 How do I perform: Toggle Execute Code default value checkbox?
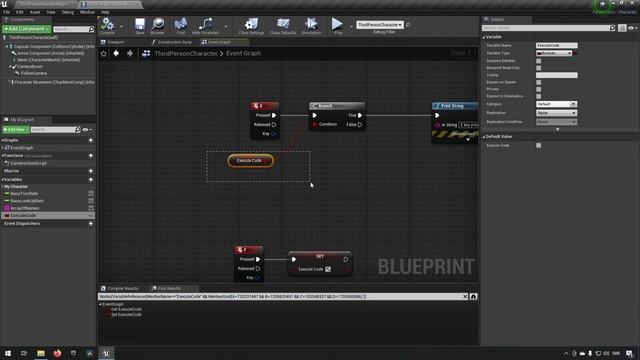pyautogui.click(x=539, y=145)
